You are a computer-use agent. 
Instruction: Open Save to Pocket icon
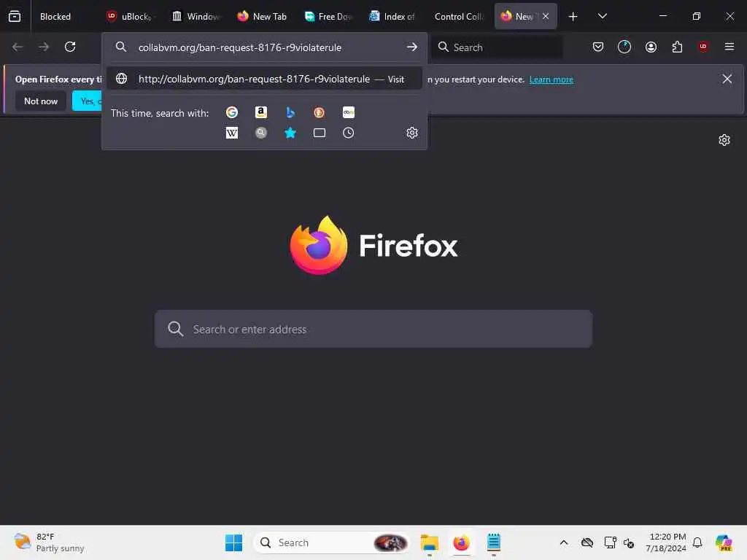598,47
